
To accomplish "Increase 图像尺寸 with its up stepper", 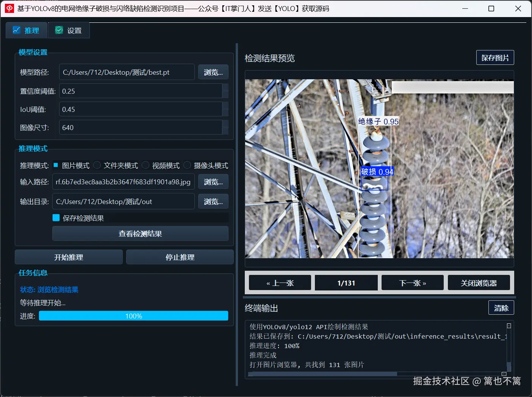I will [x=225, y=124].
